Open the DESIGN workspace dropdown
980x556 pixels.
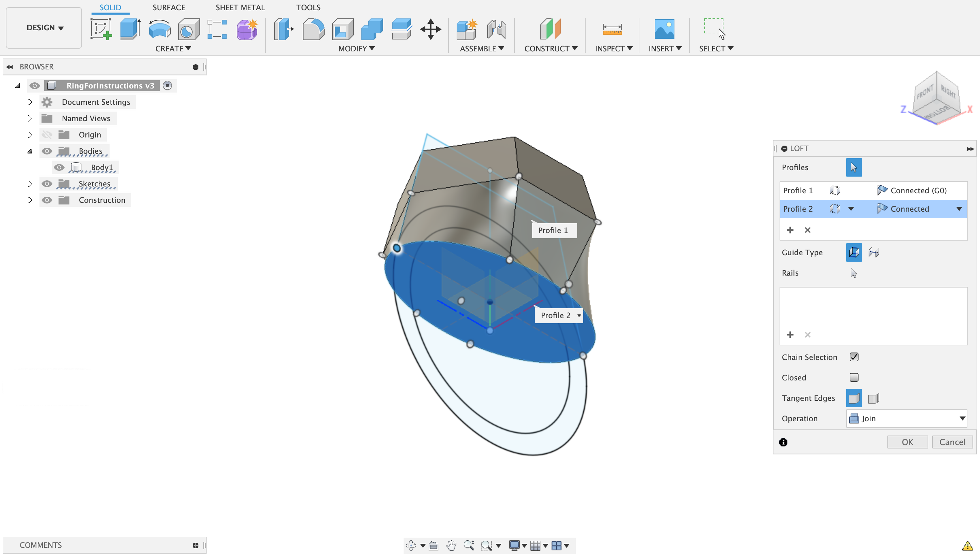tap(44, 28)
